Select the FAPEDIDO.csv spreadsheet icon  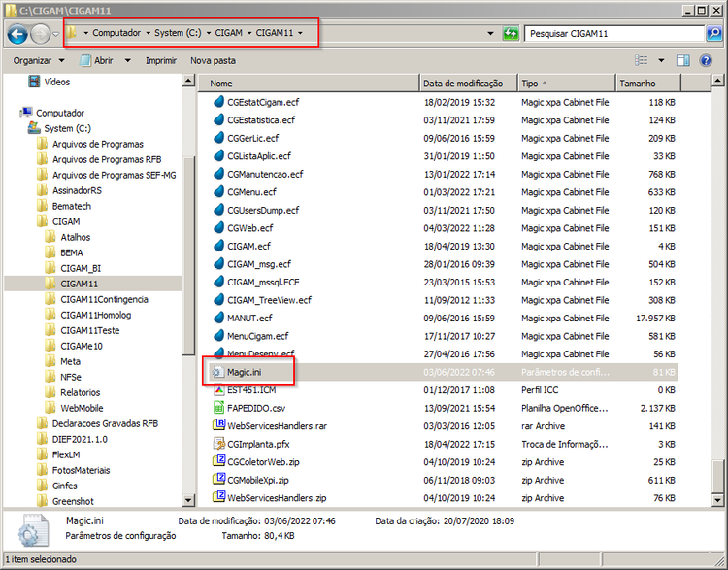click(x=218, y=408)
